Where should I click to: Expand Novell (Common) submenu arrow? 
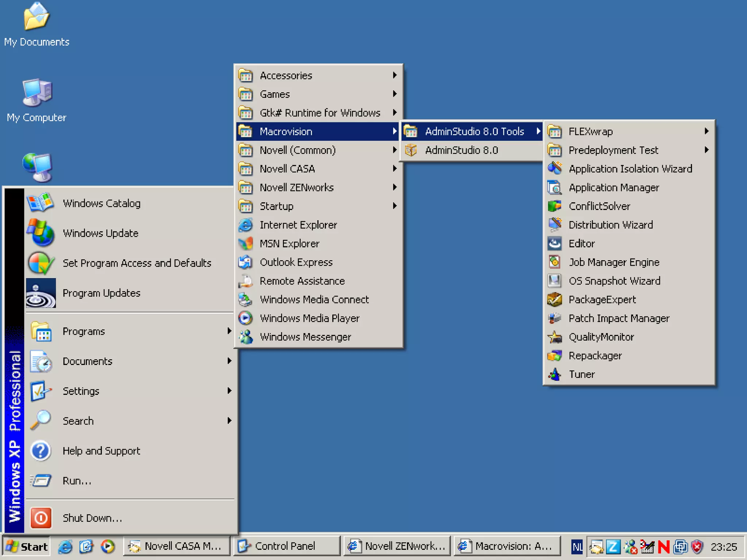coord(395,150)
